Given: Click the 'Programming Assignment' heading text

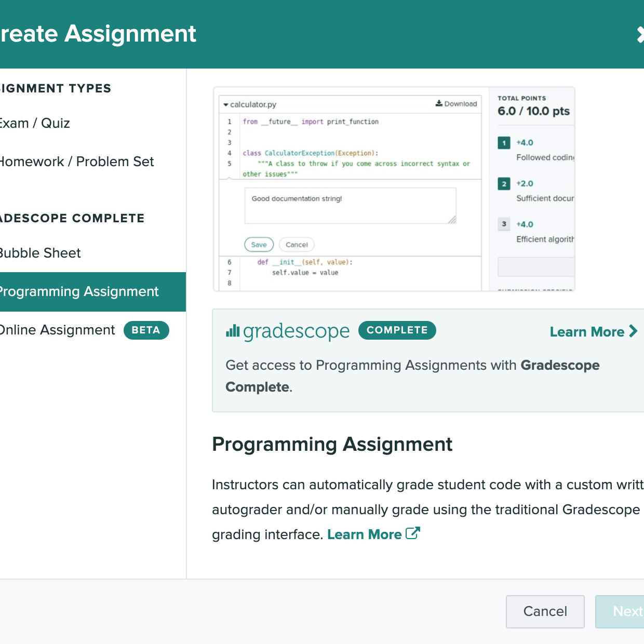Looking at the screenshot, I should coord(332,445).
